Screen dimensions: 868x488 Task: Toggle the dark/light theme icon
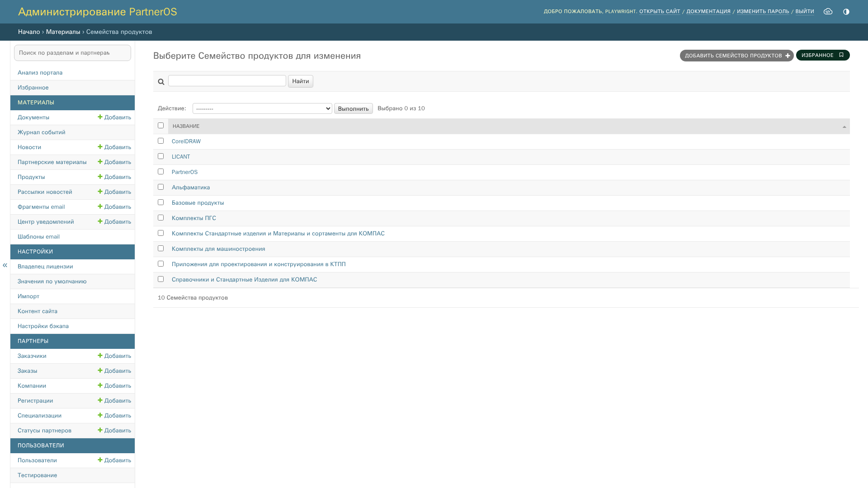tap(846, 12)
